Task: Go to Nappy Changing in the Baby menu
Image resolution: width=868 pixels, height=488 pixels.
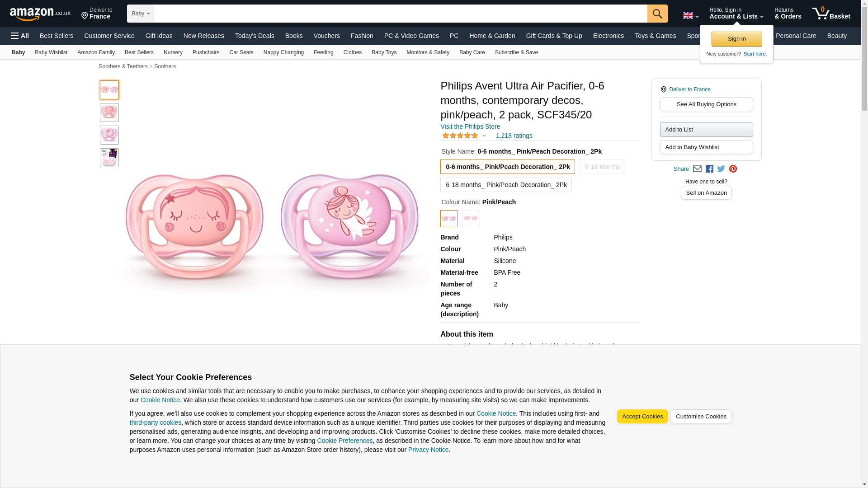Action: click(283, 52)
